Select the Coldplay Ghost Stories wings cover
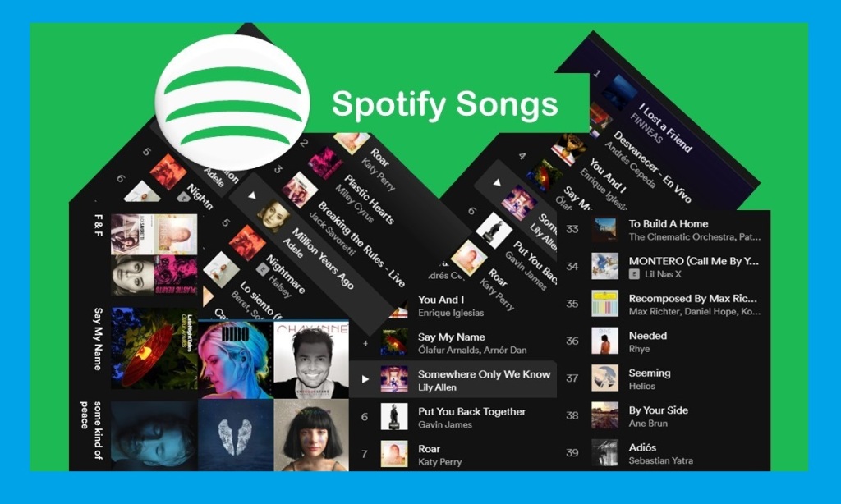This screenshot has width=841, height=504. (236, 435)
